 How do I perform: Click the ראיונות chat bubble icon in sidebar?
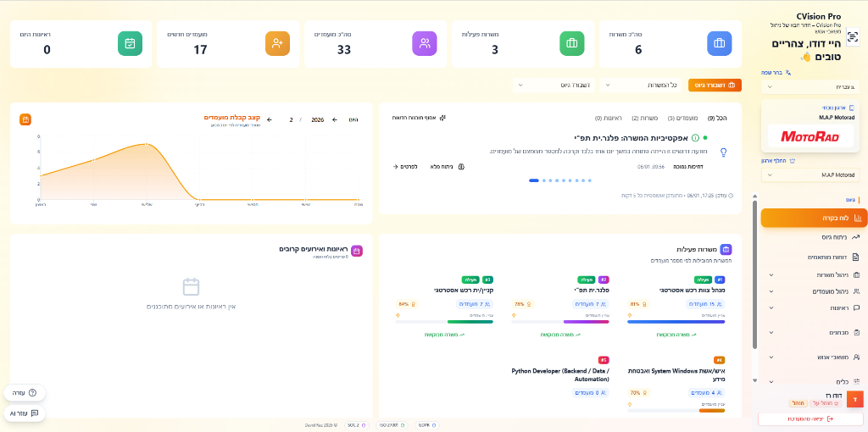point(856,307)
